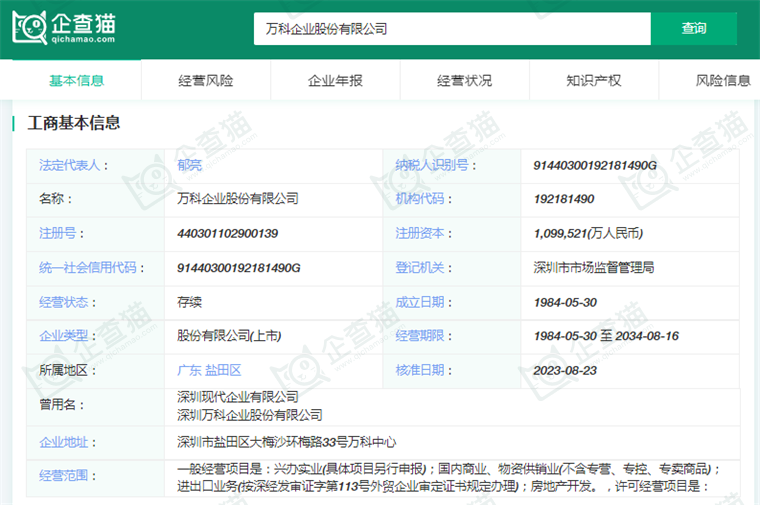Click the 统一社会信用代码 label
This screenshot has height=505, width=760.
87,268
